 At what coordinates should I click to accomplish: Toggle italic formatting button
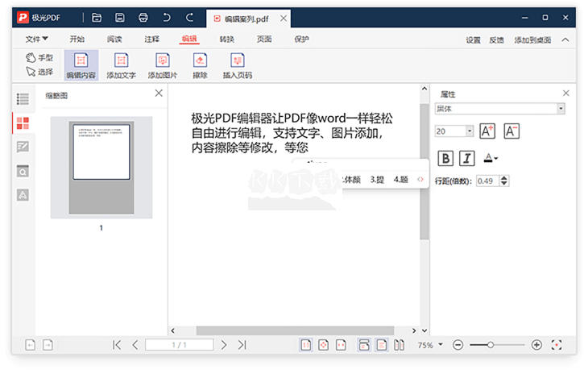coord(466,158)
